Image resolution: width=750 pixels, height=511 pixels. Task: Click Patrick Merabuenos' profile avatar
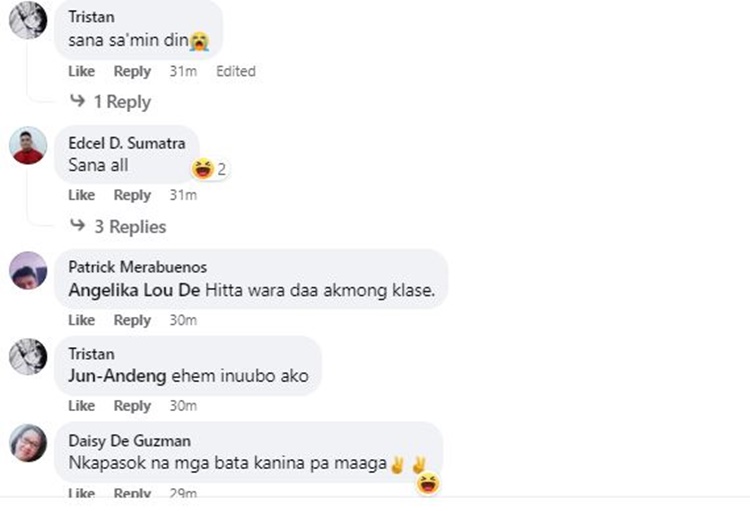pos(28,270)
